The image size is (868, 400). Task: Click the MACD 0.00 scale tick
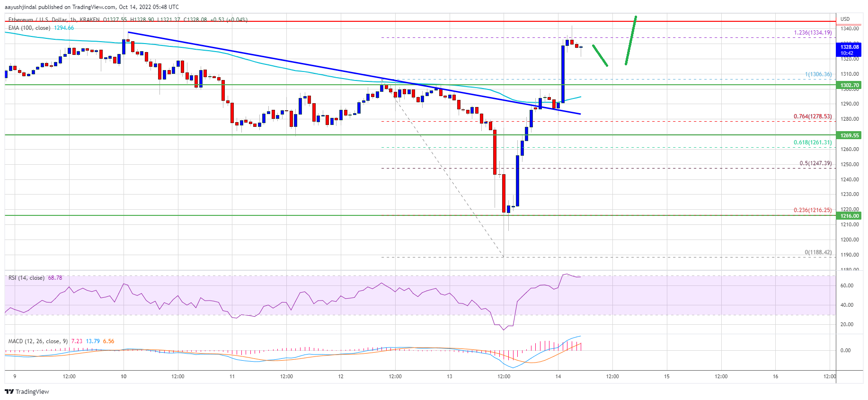(845, 351)
